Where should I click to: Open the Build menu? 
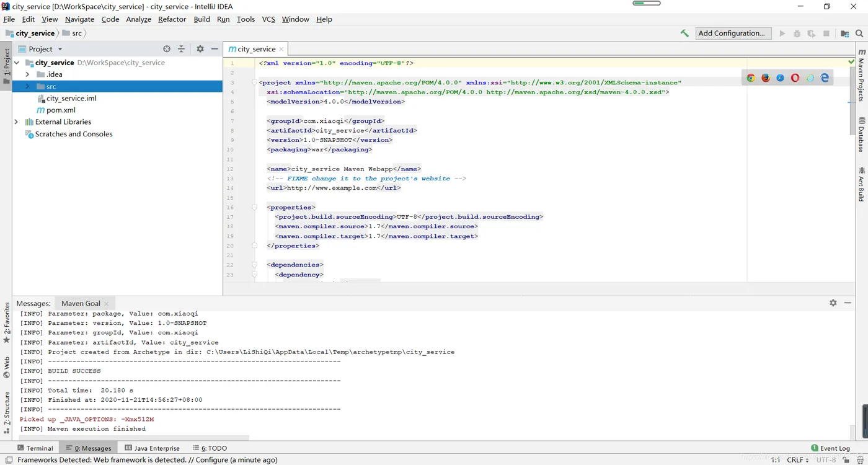tap(201, 19)
